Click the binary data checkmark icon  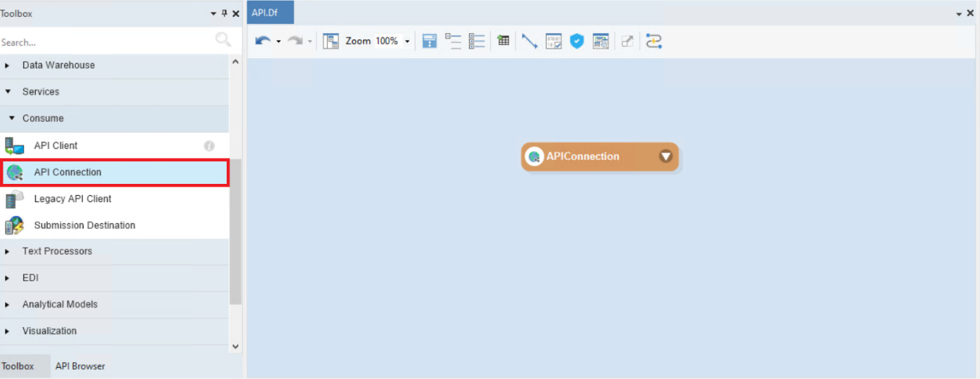[x=553, y=41]
